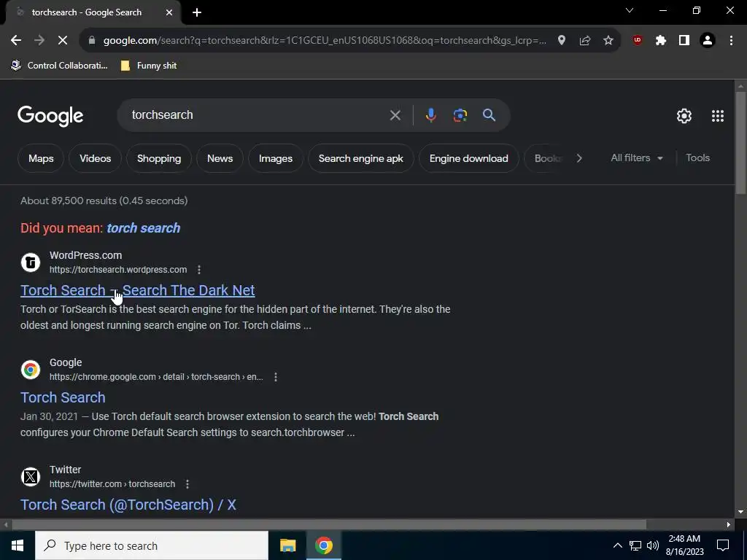Image resolution: width=747 pixels, height=560 pixels.
Task: Click the scroll down arrow
Action: tap(740, 512)
